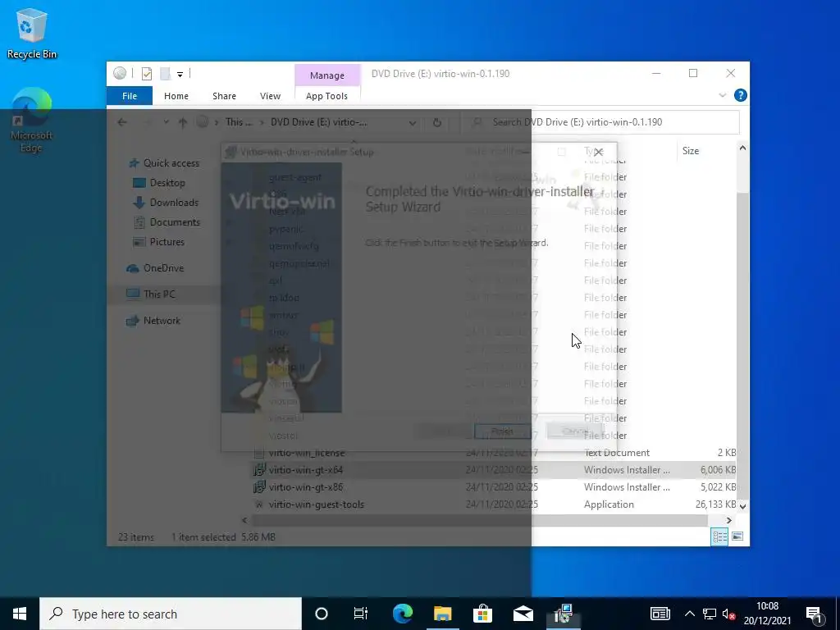Screen dimensions: 840x630
Task: Switch to details view in status bar
Action: [719, 536]
